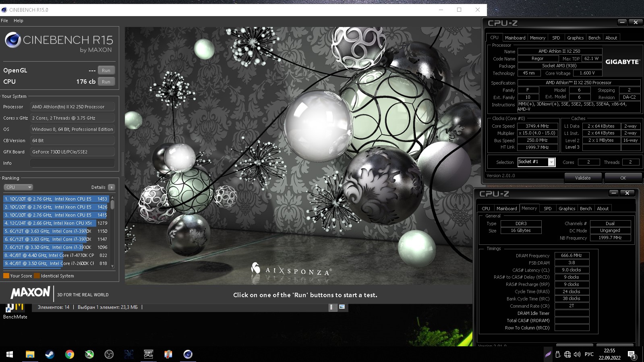Open the Windows Start menu
Screen dimensions: 644x362
[x=10, y=354]
